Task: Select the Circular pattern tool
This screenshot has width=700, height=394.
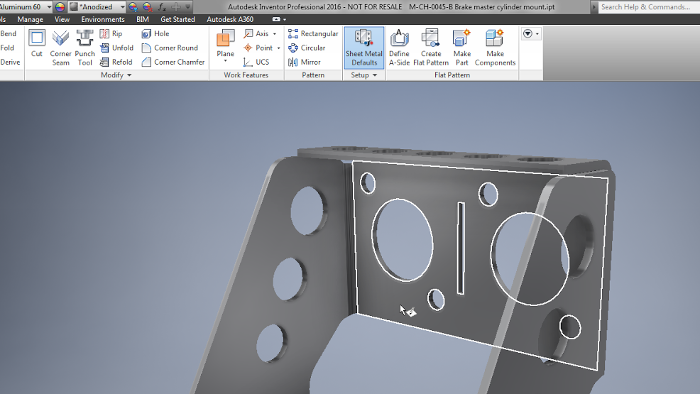Action: [307, 48]
